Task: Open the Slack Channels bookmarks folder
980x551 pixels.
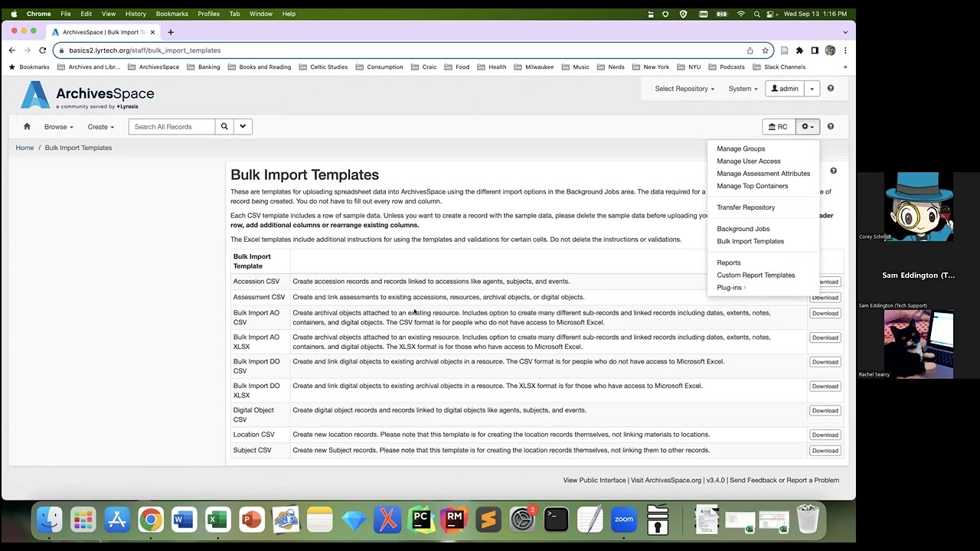Action: point(779,67)
